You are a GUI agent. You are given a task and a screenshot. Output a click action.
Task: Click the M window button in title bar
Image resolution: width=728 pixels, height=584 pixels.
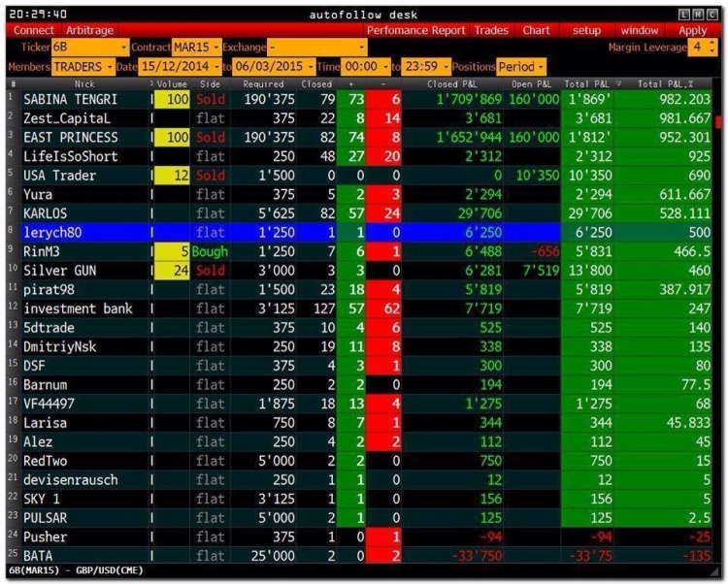pyautogui.click(x=698, y=15)
